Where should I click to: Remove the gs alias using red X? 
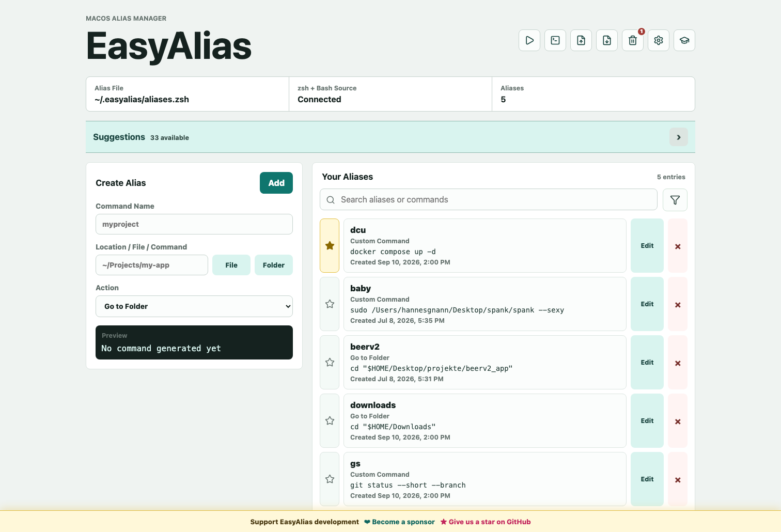678,479
